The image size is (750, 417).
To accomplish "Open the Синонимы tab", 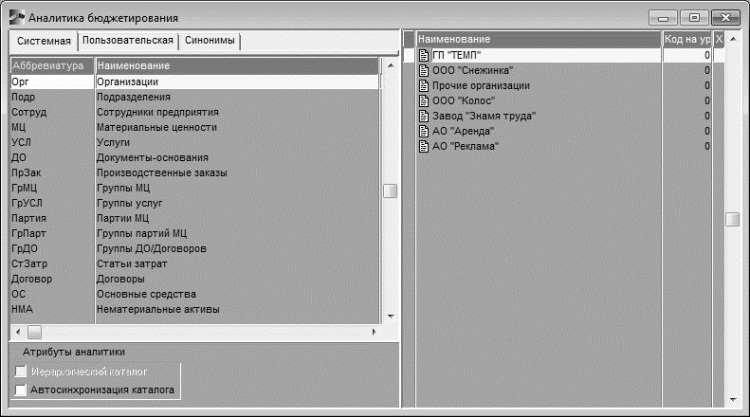I will (x=210, y=41).
